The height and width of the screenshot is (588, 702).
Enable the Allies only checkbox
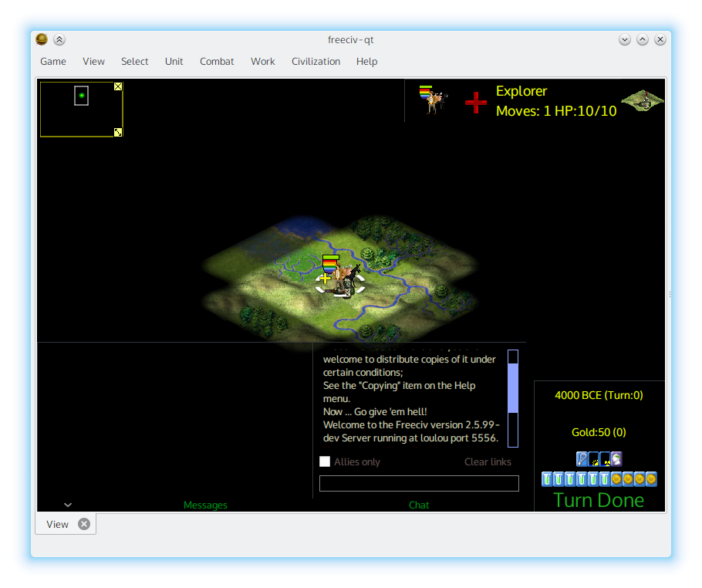[325, 461]
